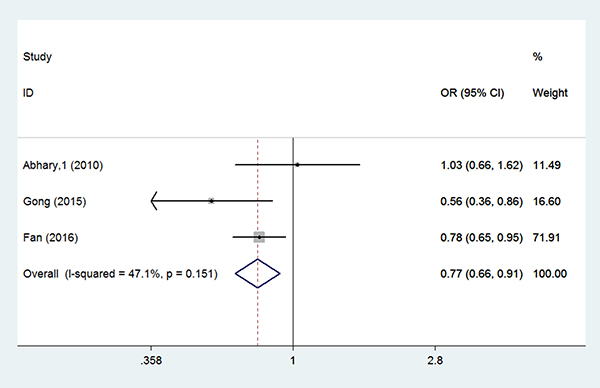
Task: Click the Study ID header
Action: (x=37, y=75)
